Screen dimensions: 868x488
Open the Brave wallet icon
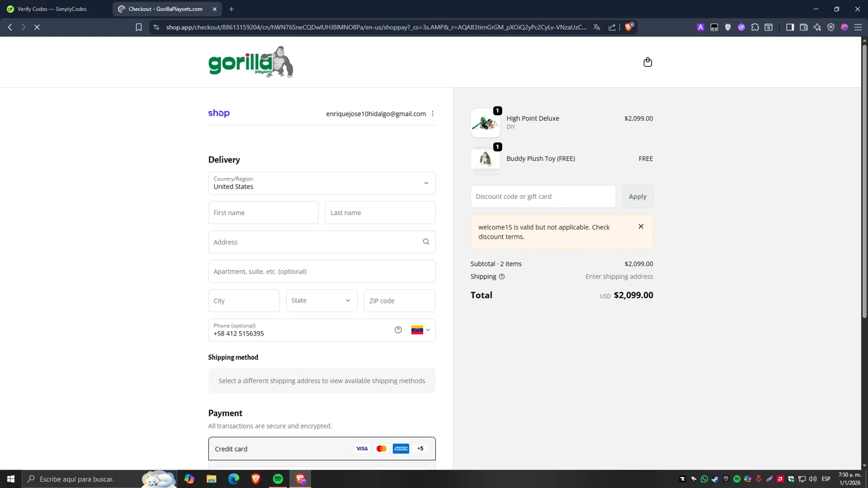point(804,27)
